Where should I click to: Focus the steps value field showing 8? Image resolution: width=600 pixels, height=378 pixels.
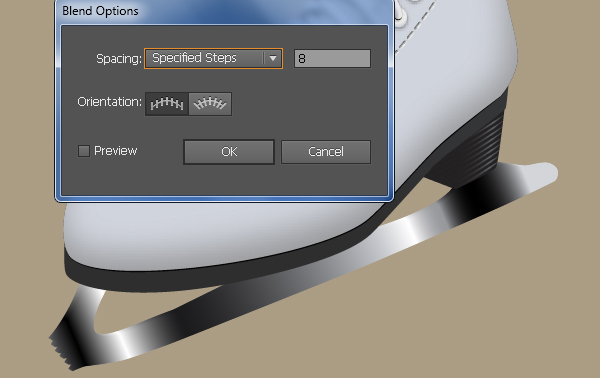[332, 59]
